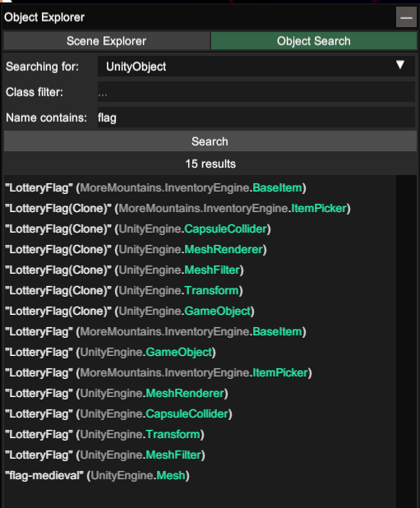Inspect LotteryFlag(Clone) Transform result
420x508 pixels.
pos(124,291)
